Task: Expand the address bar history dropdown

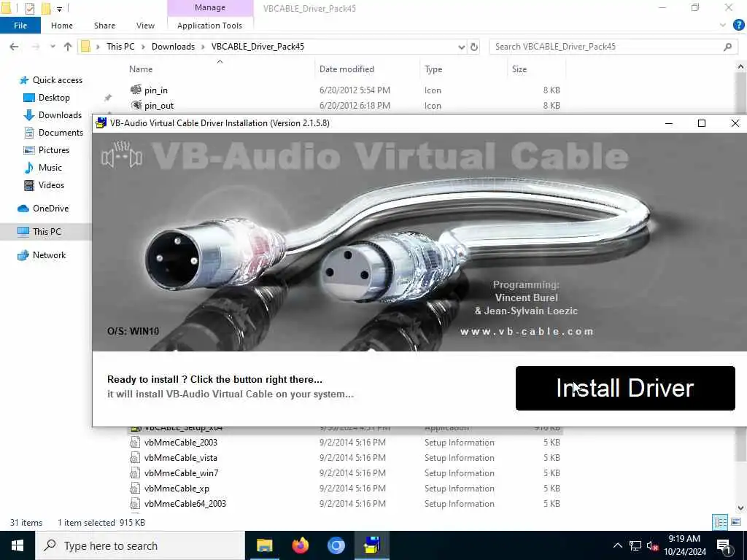Action: coord(461,47)
